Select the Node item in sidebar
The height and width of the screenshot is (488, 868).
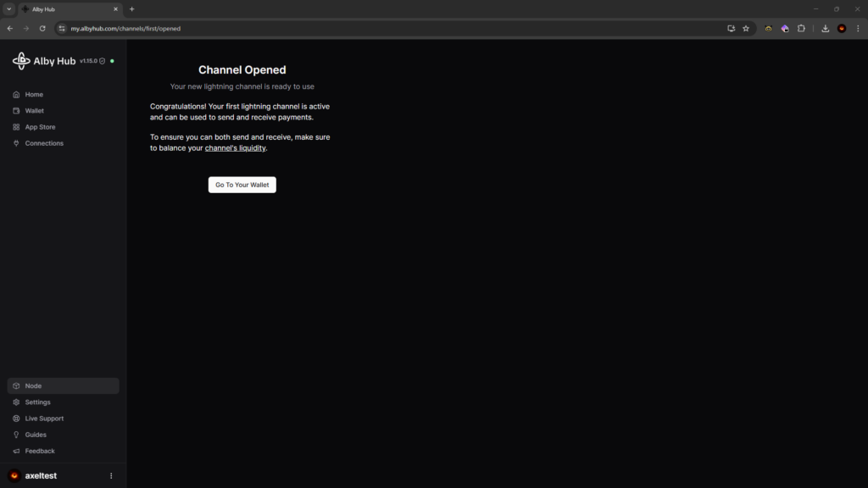33,385
